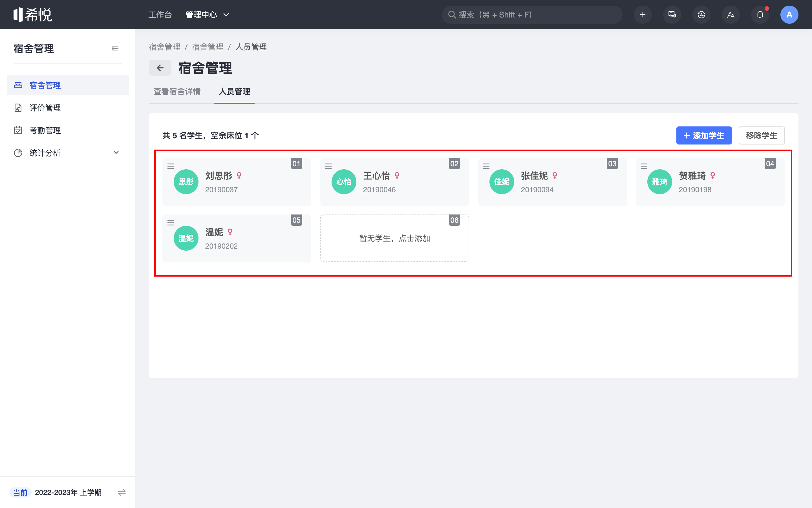Click student ID 20190037
The width and height of the screenshot is (812, 508).
coord(221,189)
